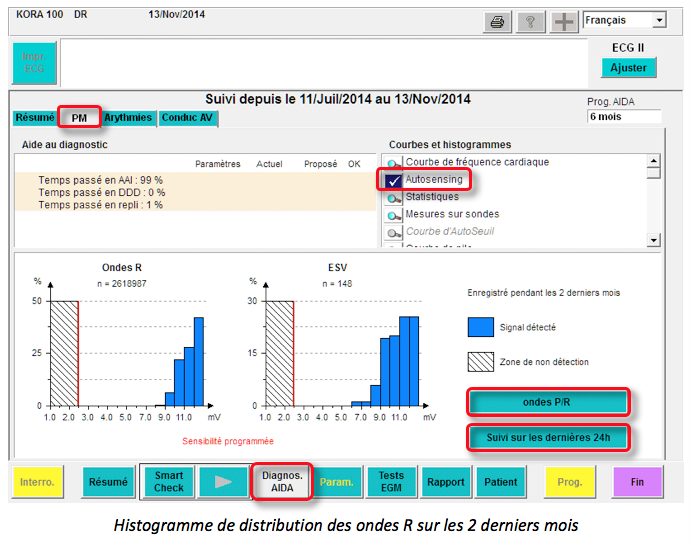Select the Courbe de fréquence cardiaque icon

[394, 163]
